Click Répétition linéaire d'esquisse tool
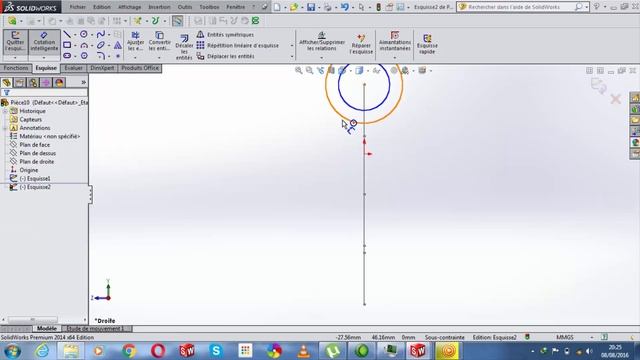640x360 pixels. [x=238, y=45]
